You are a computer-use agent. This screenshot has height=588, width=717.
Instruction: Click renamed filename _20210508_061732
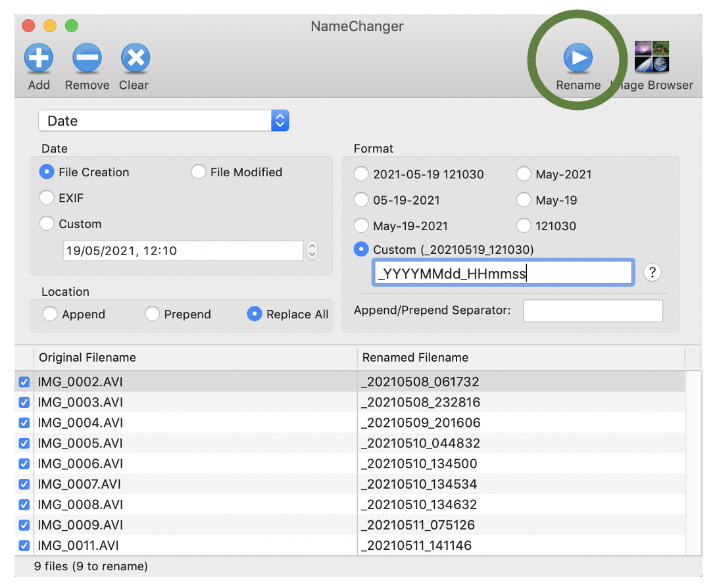420,381
